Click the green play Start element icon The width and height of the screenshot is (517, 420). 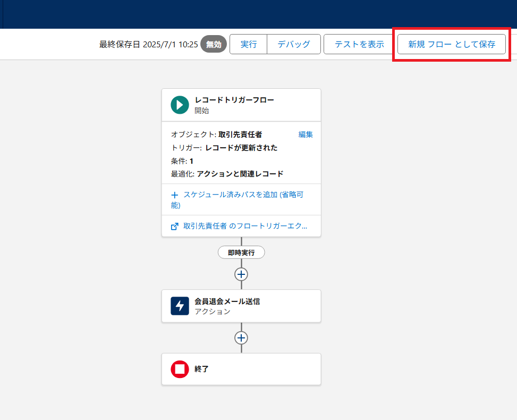[180, 105]
